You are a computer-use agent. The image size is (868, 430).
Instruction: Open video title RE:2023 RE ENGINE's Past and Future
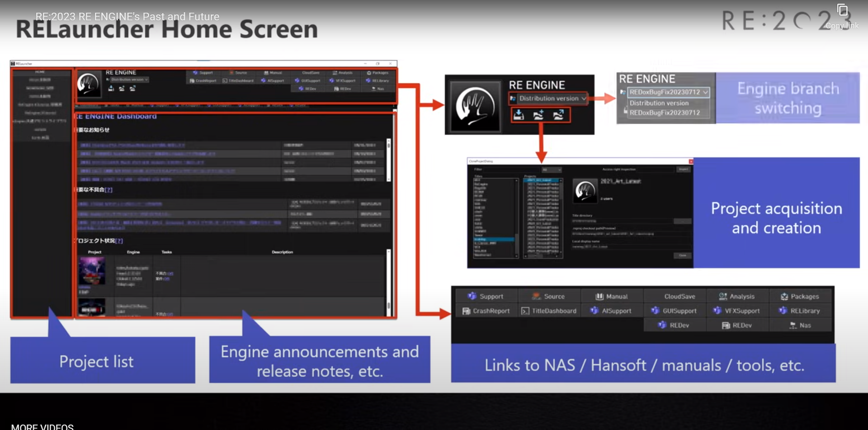coord(127,17)
